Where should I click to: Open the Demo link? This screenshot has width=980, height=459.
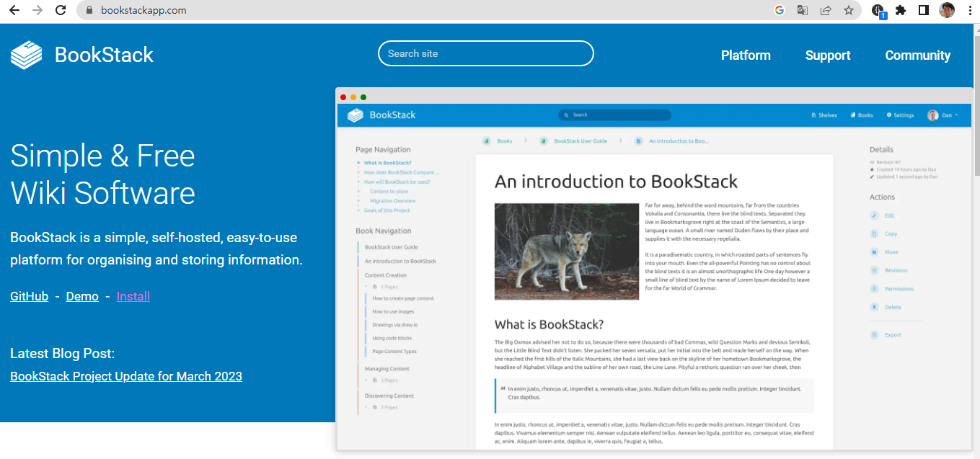[x=82, y=296]
